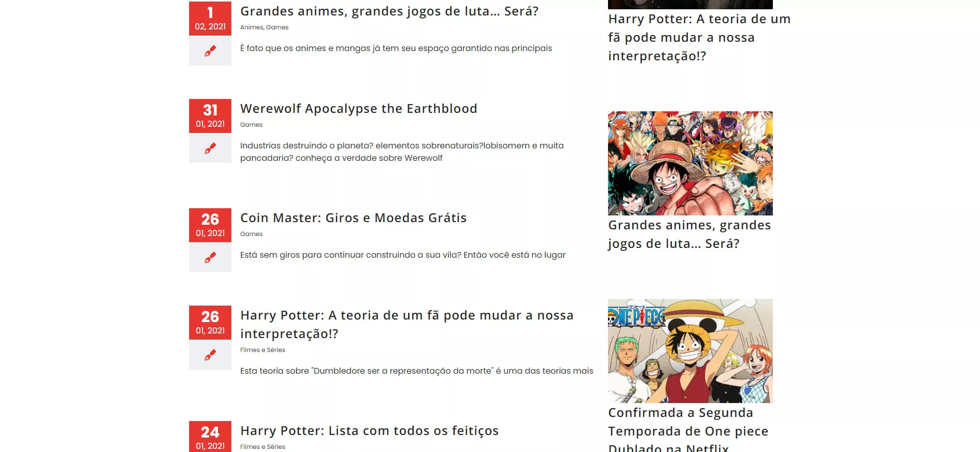This screenshot has height=452, width=980.
Task: Open the sidebar Harry Potter teoria de um fã link
Action: coord(699,38)
